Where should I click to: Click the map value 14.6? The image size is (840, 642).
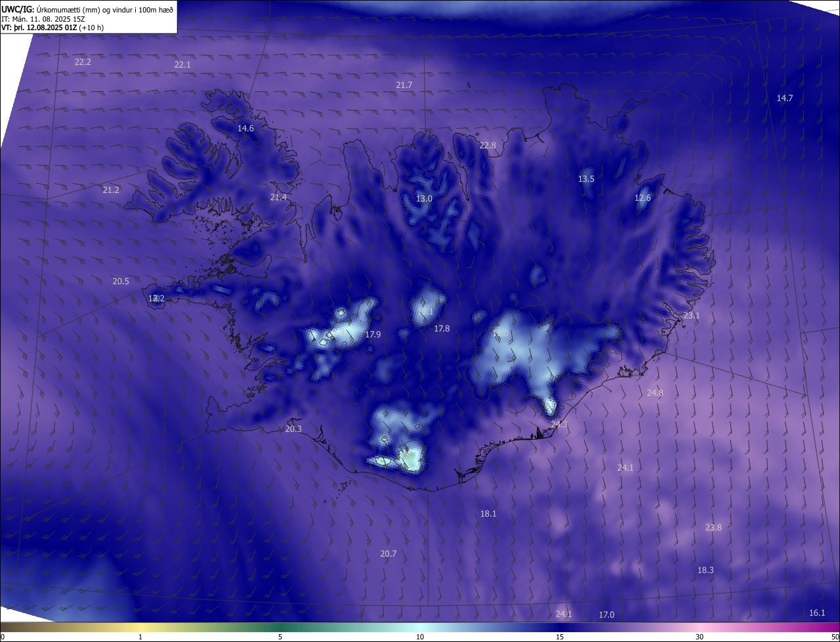pyautogui.click(x=245, y=128)
